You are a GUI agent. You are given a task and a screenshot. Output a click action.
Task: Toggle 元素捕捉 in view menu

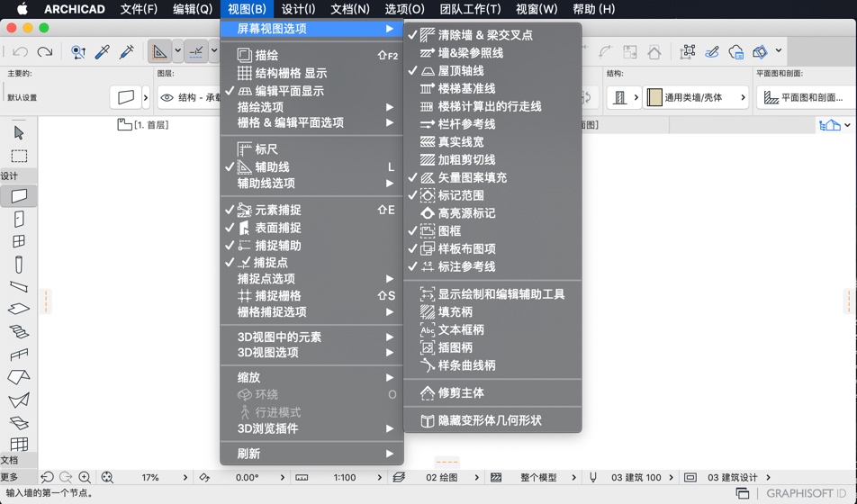311,210
